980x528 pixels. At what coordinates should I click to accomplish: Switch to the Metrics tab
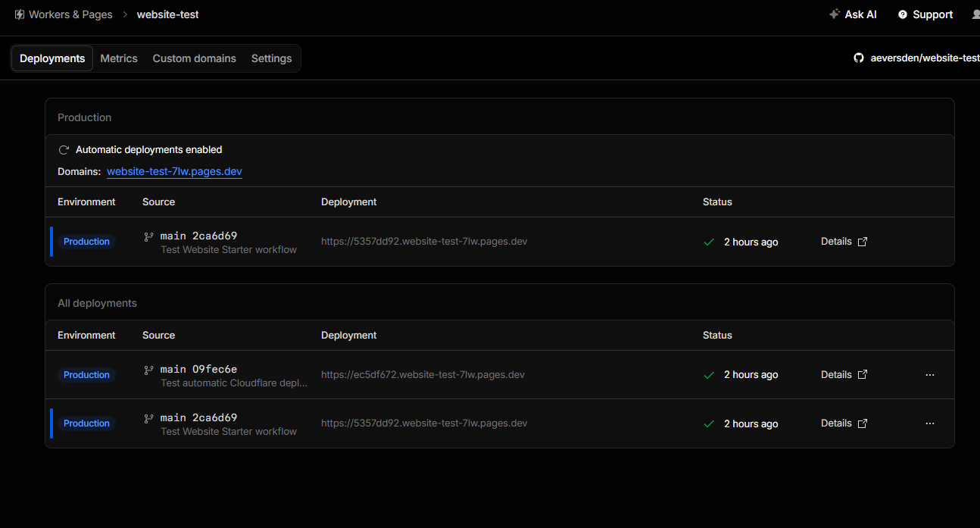[x=119, y=58]
